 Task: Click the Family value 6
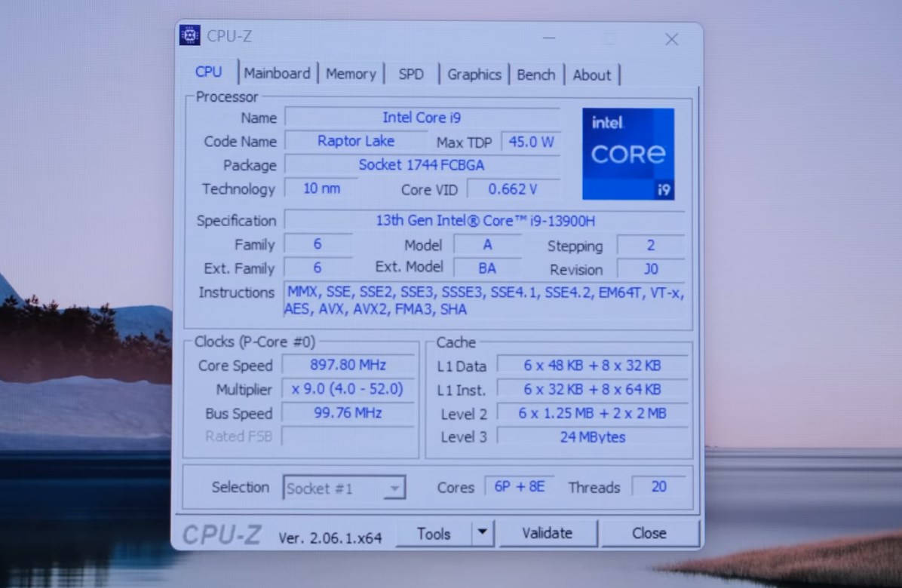tap(318, 244)
